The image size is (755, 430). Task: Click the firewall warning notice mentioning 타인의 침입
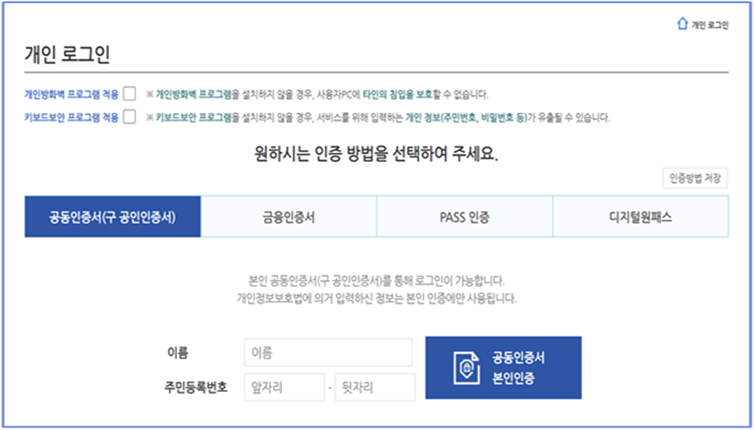point(318,94)
